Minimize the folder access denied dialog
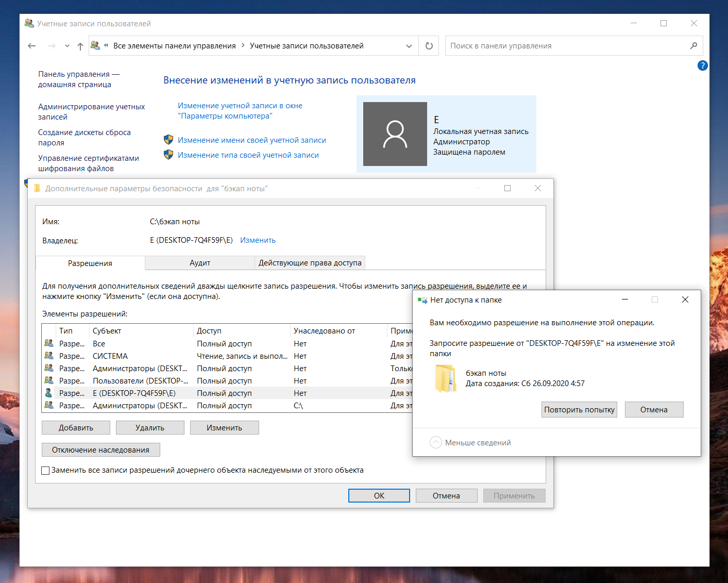 pos(625,299)
